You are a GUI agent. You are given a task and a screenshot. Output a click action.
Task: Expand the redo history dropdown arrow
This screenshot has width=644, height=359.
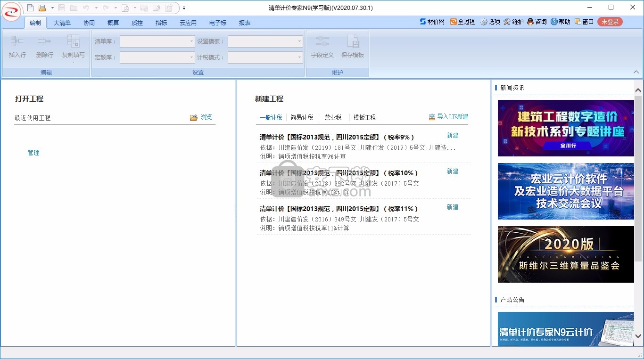116,8
